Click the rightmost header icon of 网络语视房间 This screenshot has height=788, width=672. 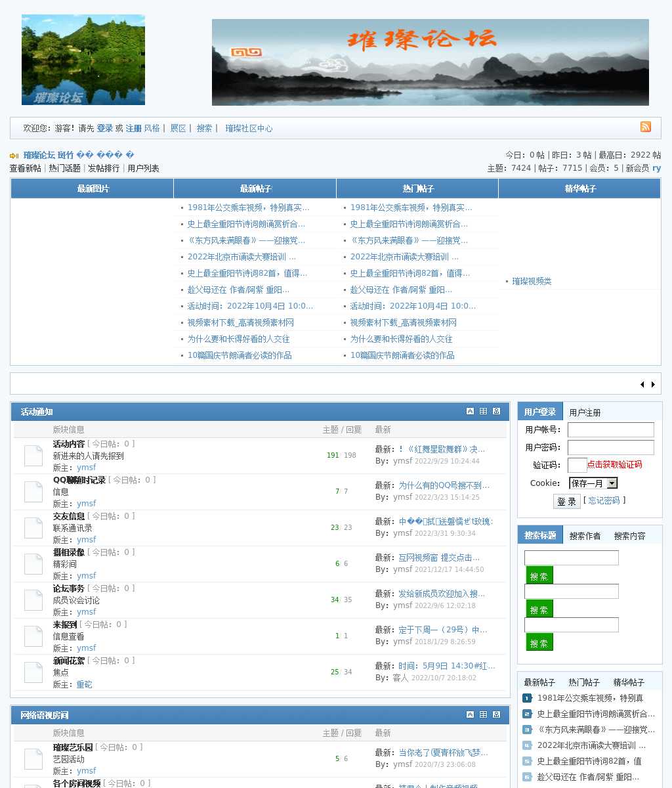point(496,714)
